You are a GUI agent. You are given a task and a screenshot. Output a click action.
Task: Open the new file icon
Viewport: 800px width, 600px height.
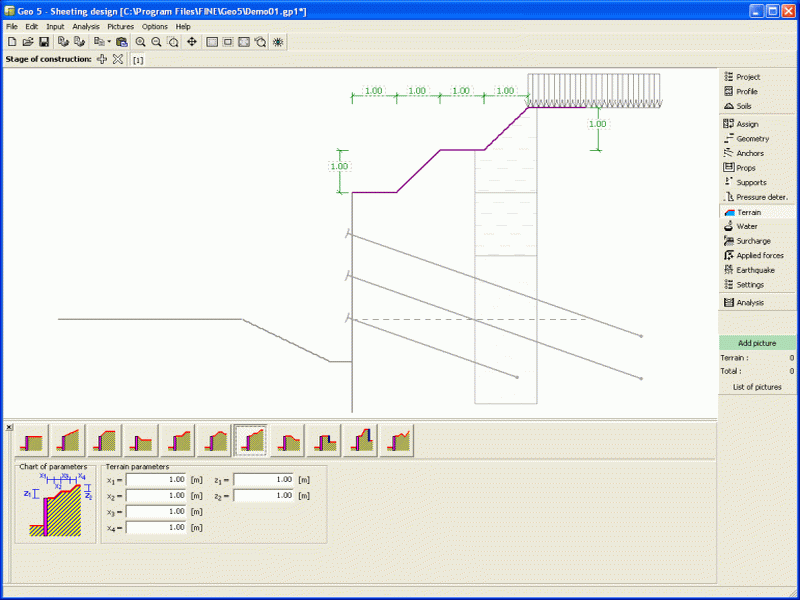click(x=12, y=42)
